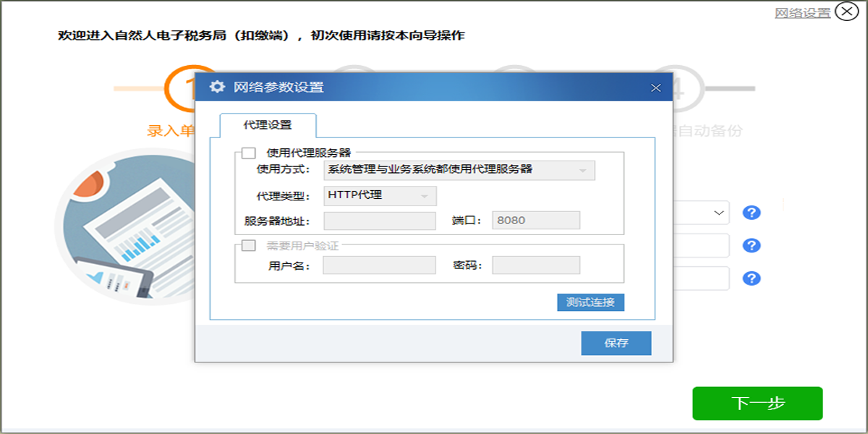Click the circled X icon beside 网络设置
Viewport: 868px width, 434px height.
847,12
